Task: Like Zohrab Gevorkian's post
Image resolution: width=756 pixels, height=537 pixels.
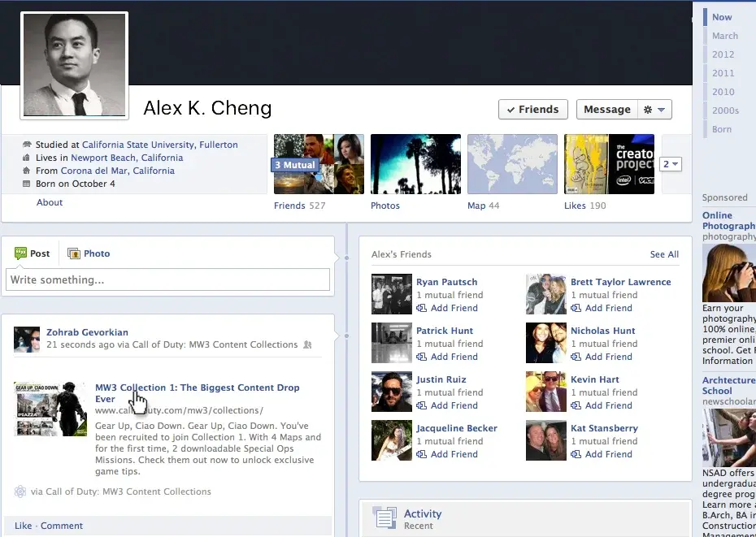Action: pos(23,526)
